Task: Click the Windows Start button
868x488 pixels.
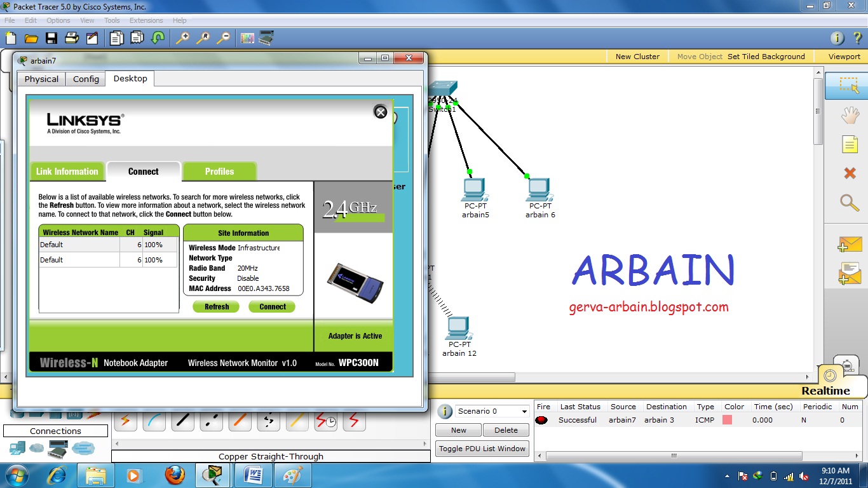Action: point(16,475)
